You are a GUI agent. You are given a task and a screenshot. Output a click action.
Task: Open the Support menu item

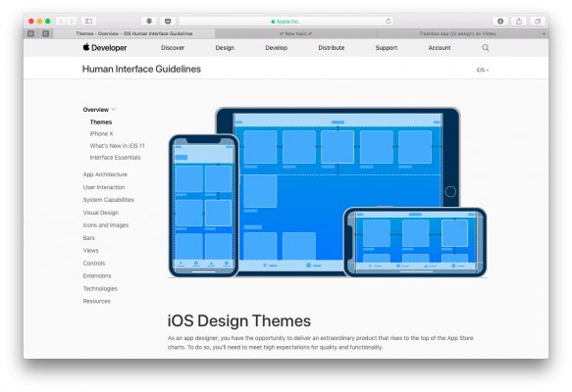387,48
